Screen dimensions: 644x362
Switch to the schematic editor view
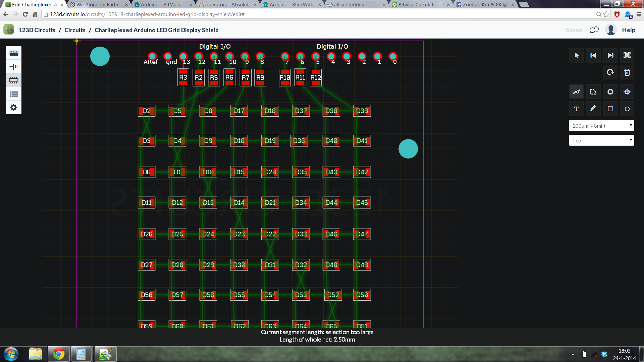click(x=13, y=66)
